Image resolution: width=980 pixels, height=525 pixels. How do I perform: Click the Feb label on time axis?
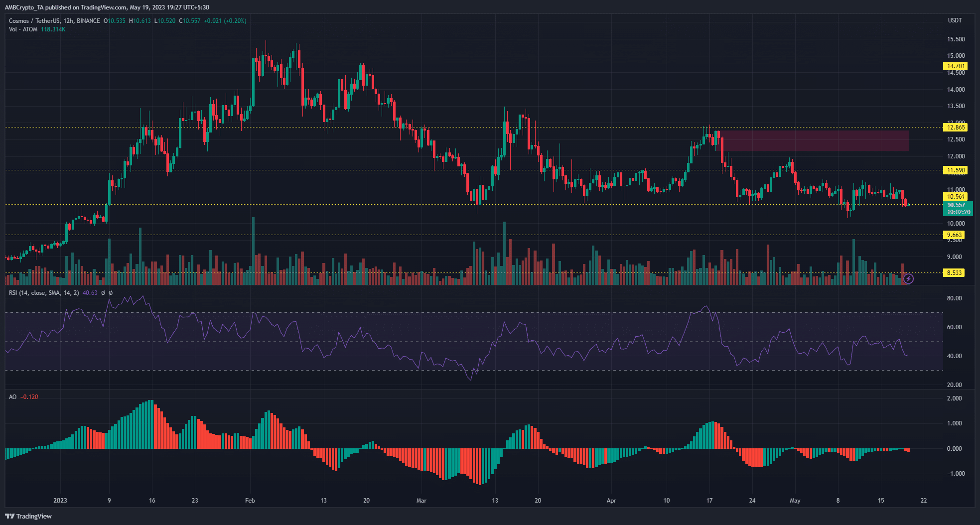click(x=250, y=501)
